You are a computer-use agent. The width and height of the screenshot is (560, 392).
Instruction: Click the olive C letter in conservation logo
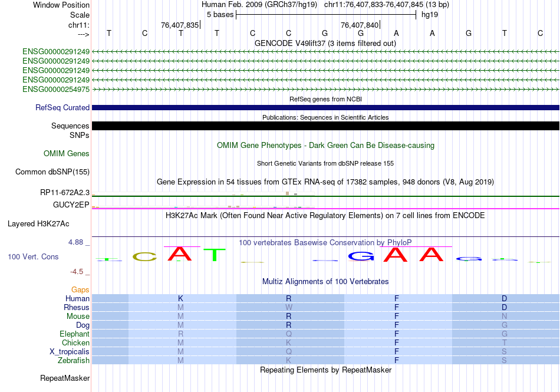point(144,256)
